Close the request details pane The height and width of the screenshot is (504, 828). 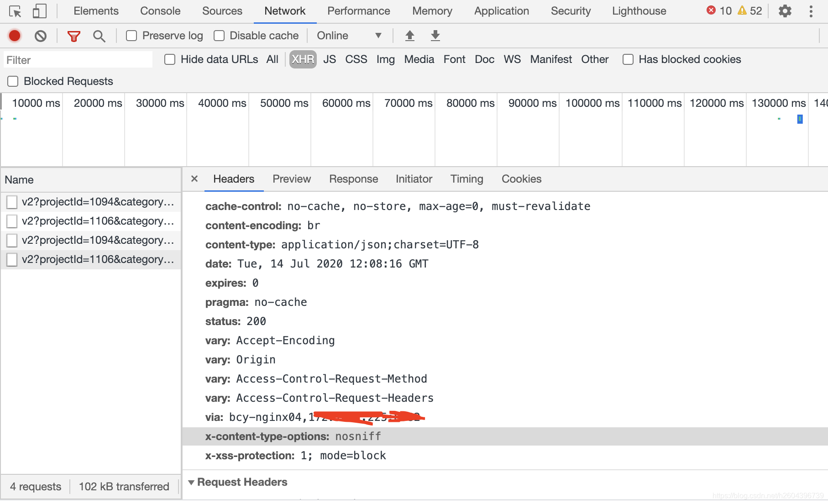click(194, 179)
